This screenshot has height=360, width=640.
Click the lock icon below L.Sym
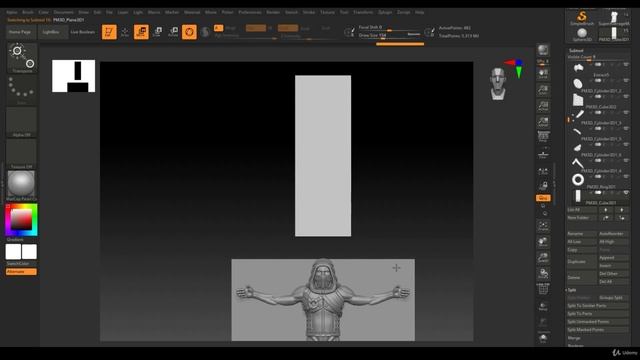pos(543,186)
